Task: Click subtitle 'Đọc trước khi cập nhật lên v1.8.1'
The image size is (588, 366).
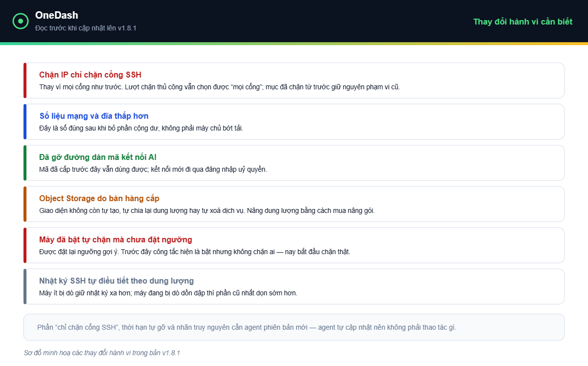Action: [x=86, y=28]
